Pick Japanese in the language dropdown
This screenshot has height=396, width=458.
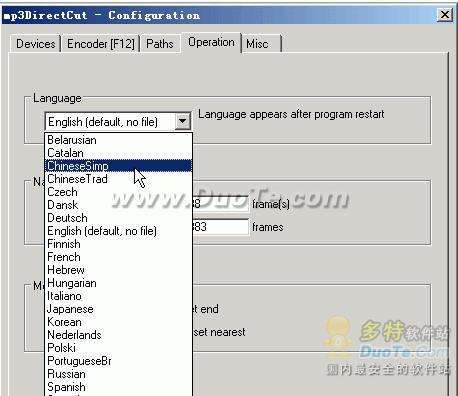click(x=118, y=309)
